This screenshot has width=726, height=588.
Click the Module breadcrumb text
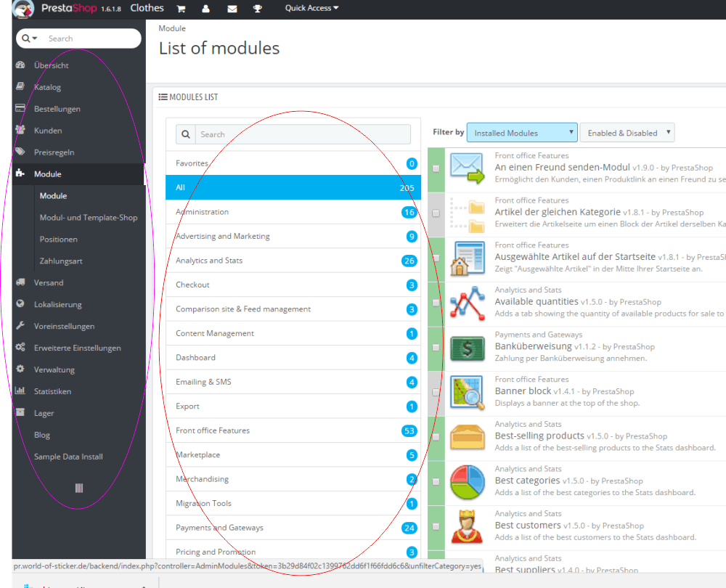(x=172, y=28)
